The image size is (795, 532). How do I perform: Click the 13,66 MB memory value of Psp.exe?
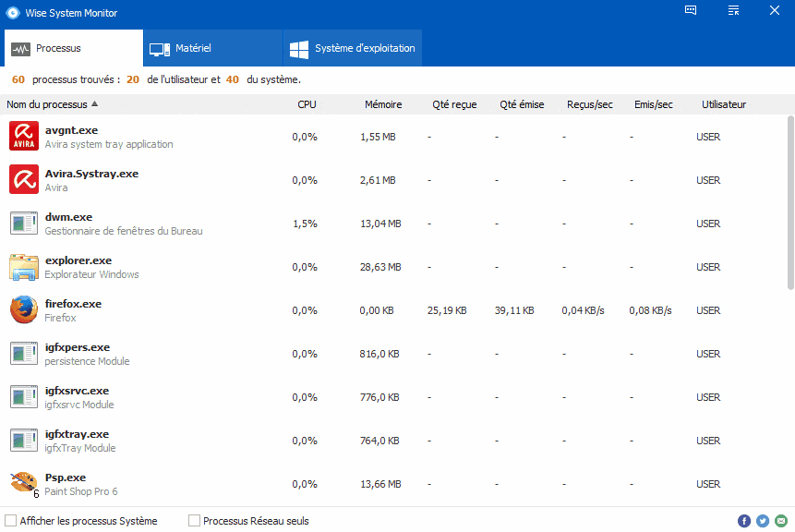tap(380, 484)
